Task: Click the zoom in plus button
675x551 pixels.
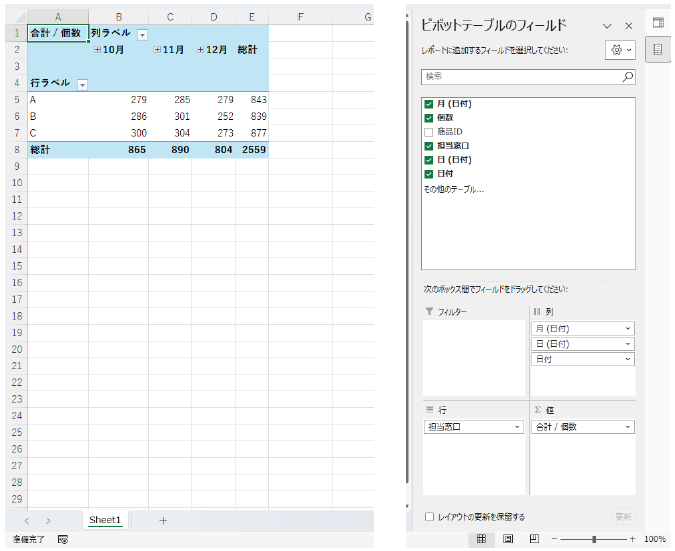Action: pos(632,539)
